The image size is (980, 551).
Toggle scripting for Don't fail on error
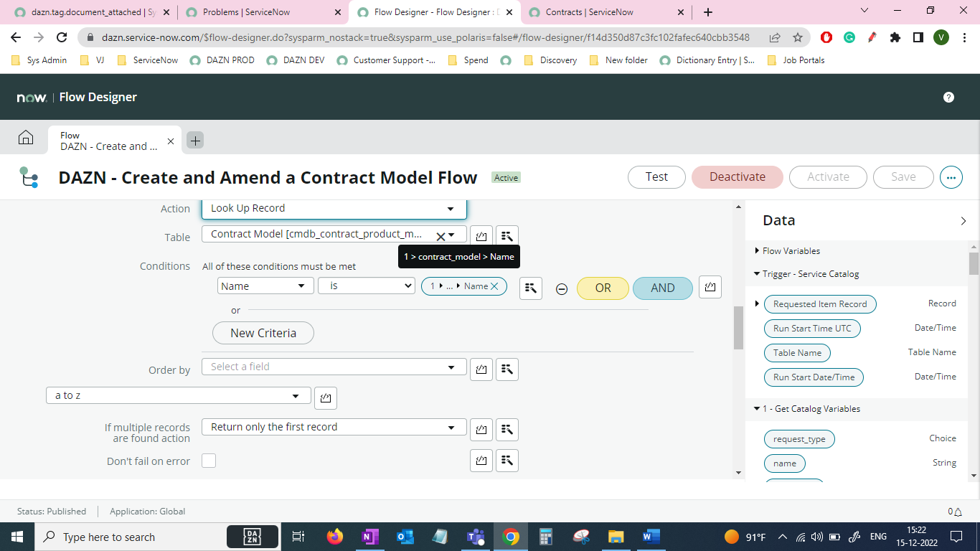(481, 461)
